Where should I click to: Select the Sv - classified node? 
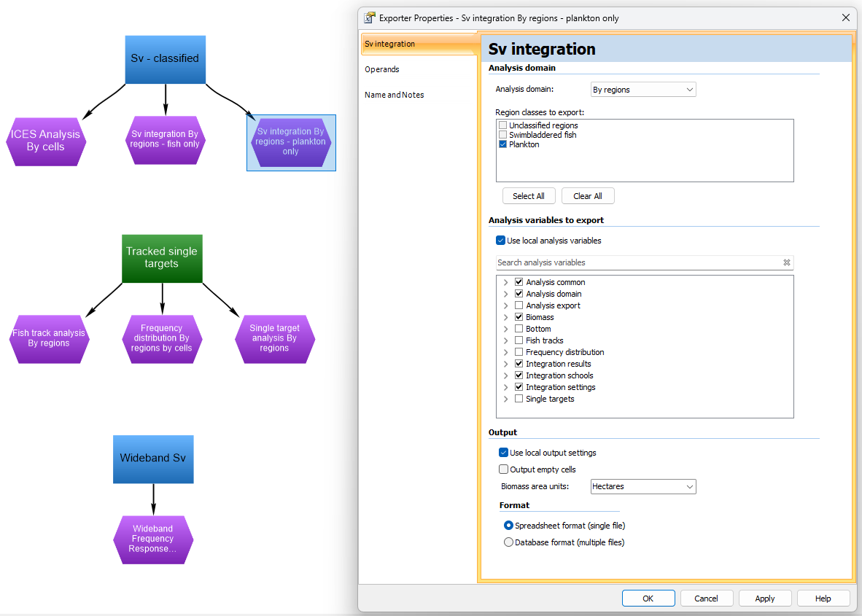coord(165,59)
